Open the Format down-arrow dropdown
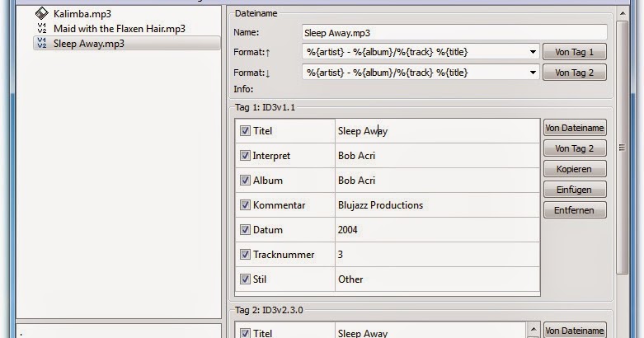Screen dimensions: 644x338 533,73
